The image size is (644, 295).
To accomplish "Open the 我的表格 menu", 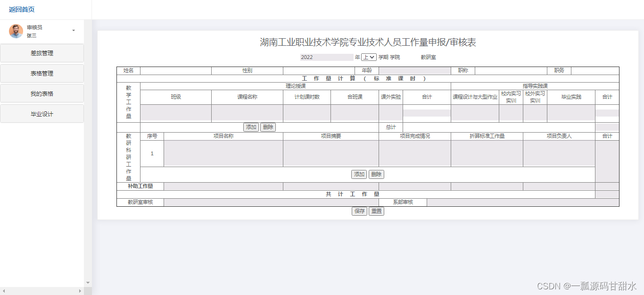I will coord(42,94).
